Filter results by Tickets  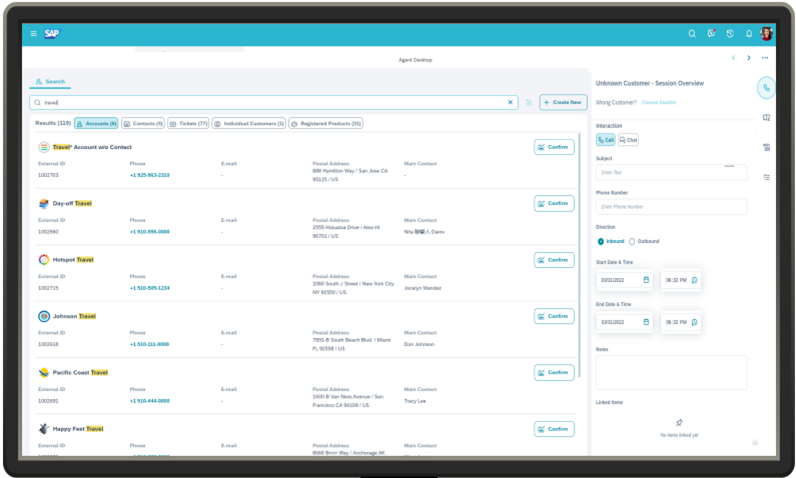188,124
